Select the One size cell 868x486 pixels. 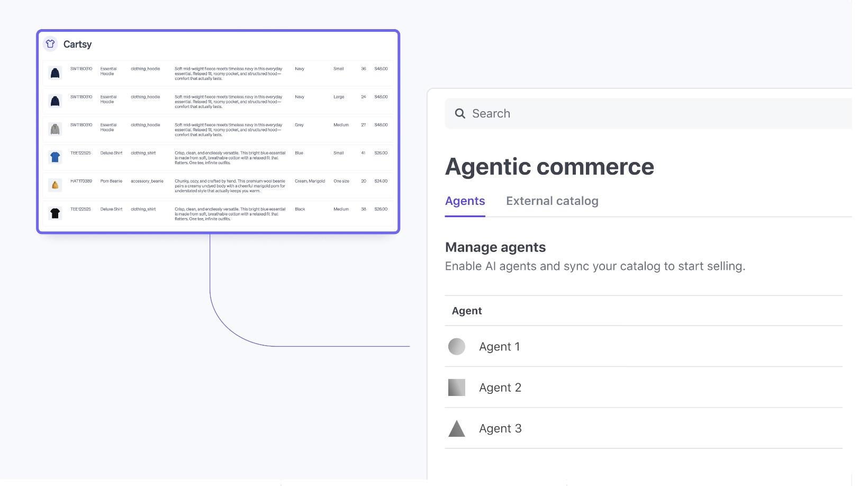point(341,181)
